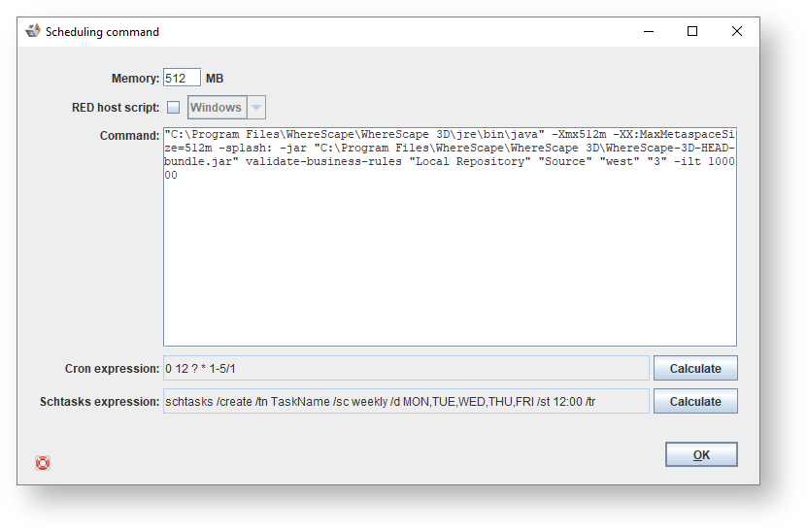Open the Windows platform dropdown
807x532 pixels.
pos(226,107)
